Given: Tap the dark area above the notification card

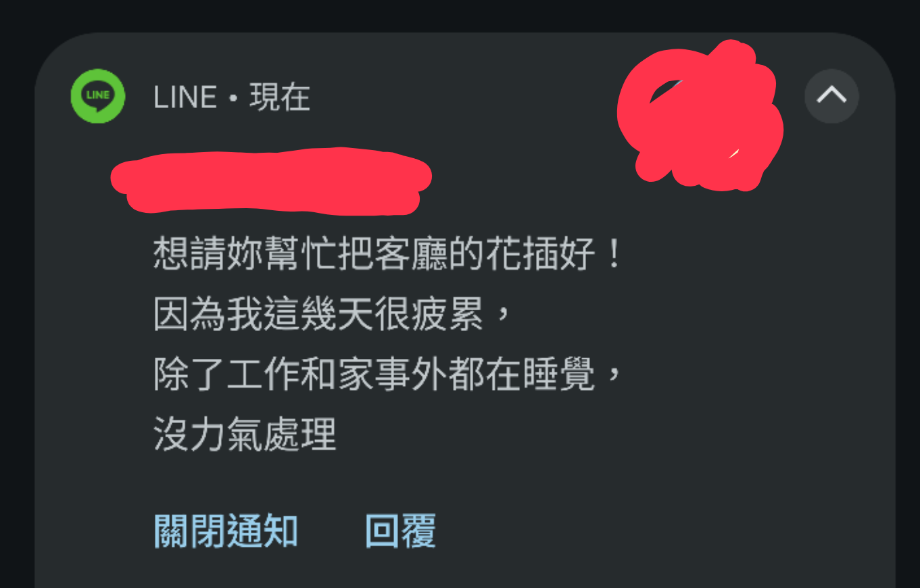Looking at the screenshot, I should pyautogui.click(x=460, y=15).
